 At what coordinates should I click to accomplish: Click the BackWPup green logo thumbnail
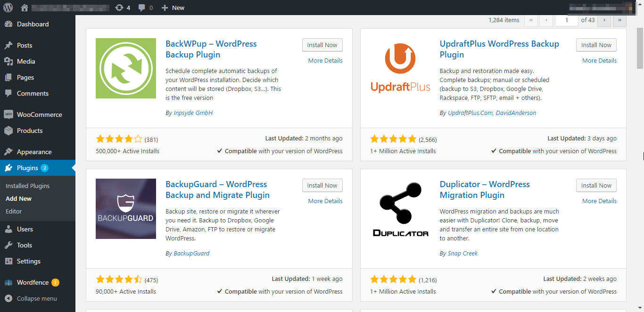(x=126, y=68)
